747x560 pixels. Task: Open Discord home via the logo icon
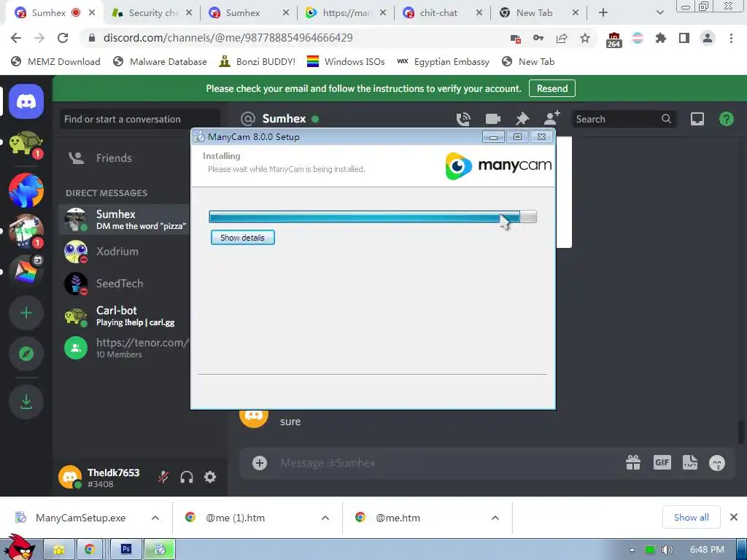click(26, 101)
